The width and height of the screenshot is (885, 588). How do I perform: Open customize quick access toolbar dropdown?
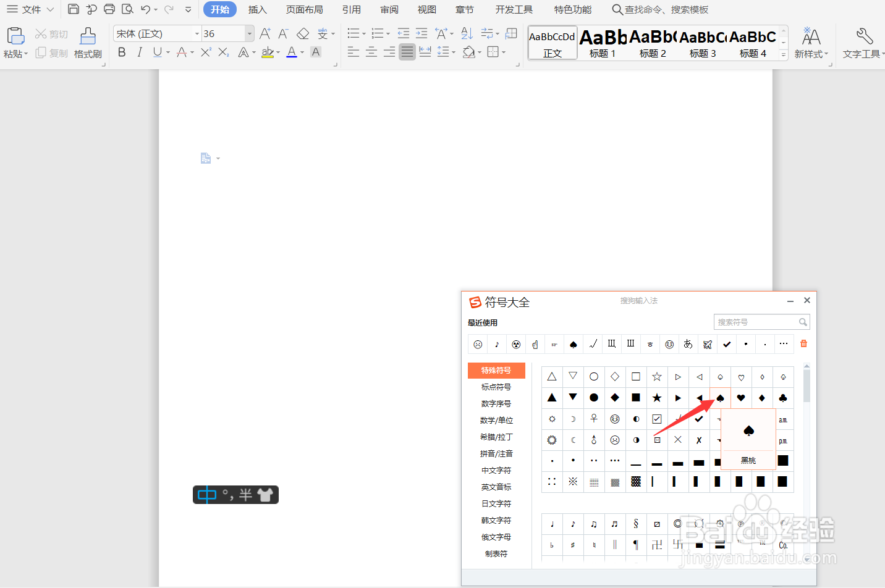click(x=188, y=9)
